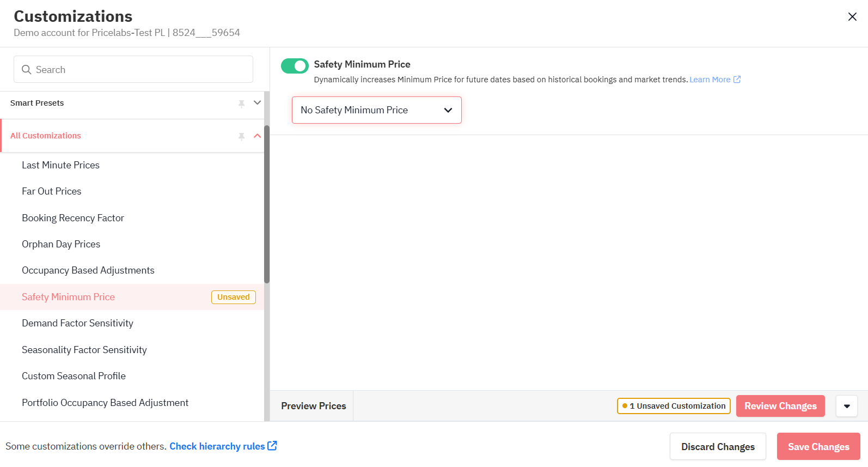Open the Preview Prices panel

[x=313, y=406]
